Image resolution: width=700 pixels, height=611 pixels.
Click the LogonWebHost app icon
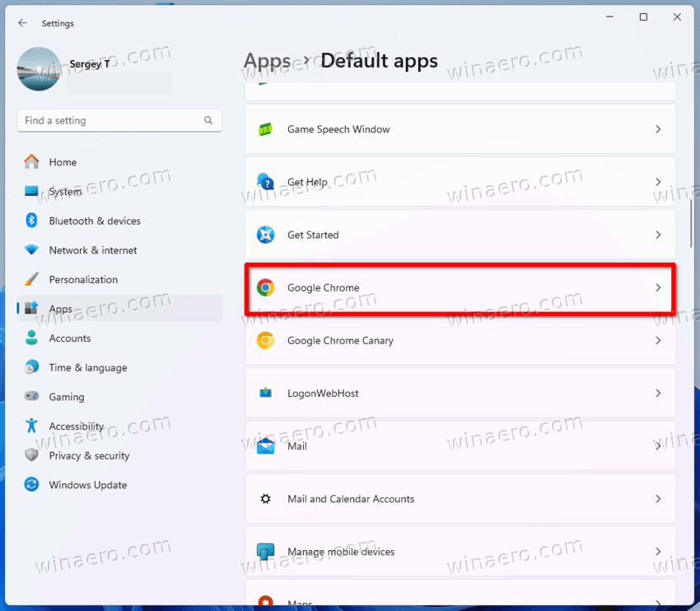click(265, 393)
